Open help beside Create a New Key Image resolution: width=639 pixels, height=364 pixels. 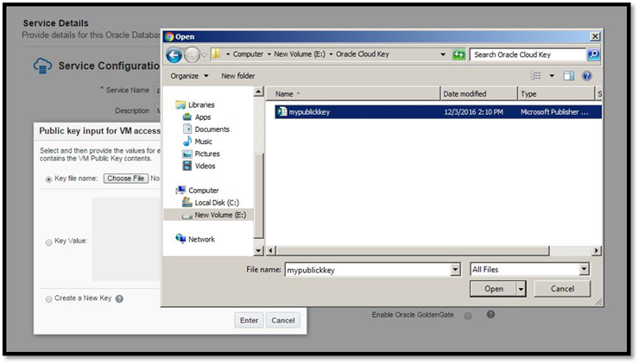[119, 298]
